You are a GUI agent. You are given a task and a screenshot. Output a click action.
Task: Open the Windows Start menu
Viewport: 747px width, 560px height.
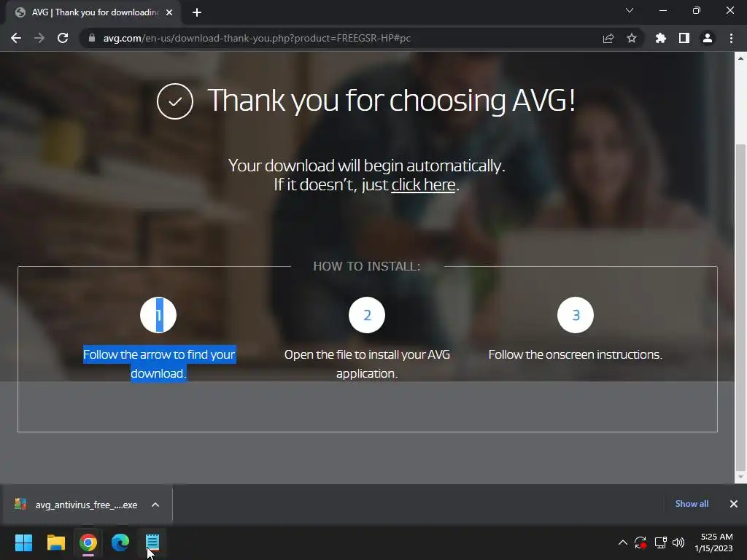[x=23, y=542]
